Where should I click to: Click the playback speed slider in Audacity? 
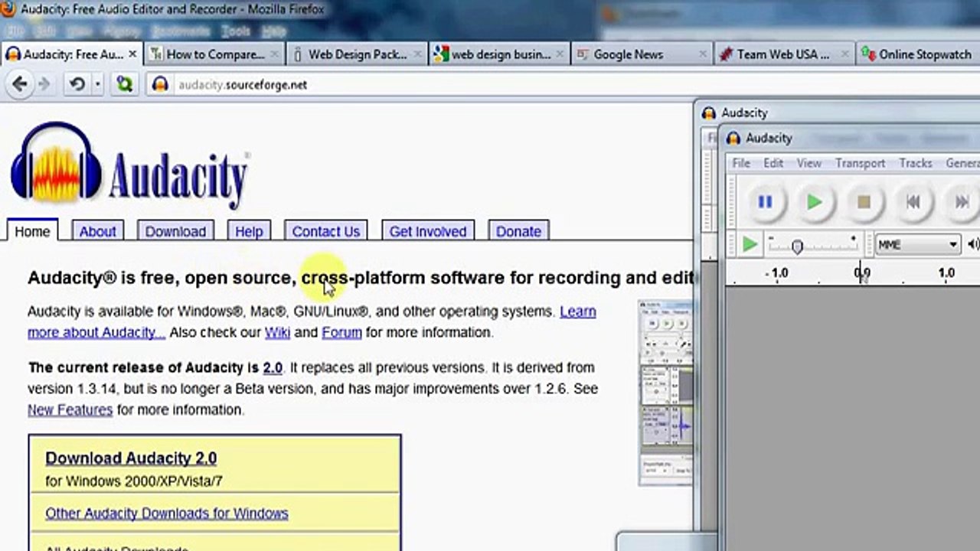pyautogui.click(x=812, y=245)
